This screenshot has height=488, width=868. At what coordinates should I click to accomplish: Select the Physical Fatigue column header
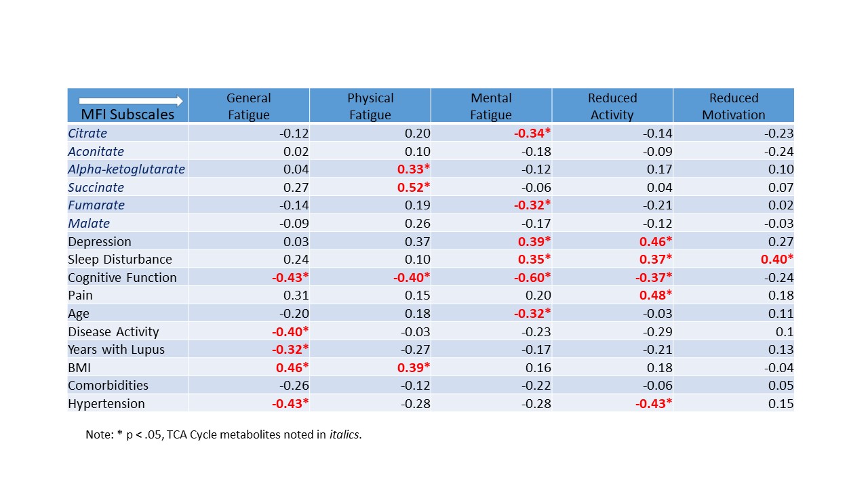coord(370,106)
